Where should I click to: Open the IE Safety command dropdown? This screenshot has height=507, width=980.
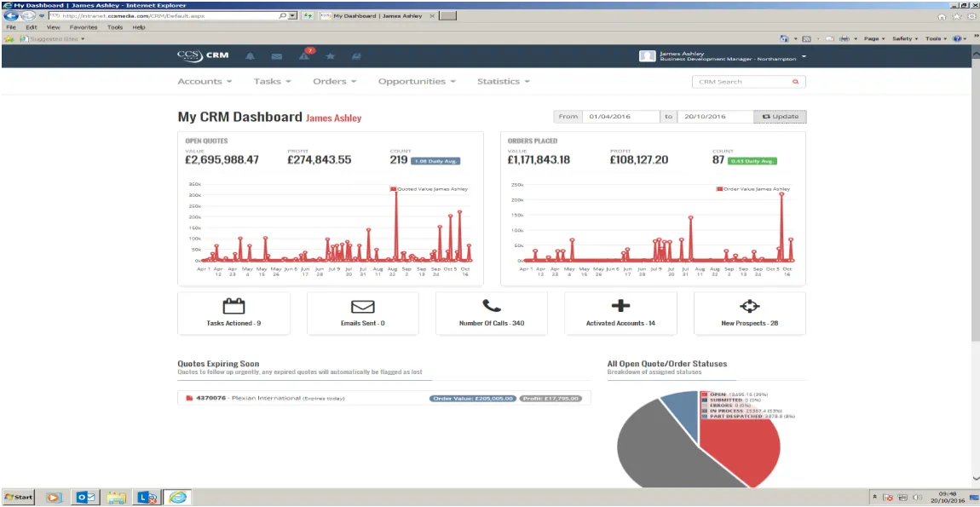(x=905, y=38)
